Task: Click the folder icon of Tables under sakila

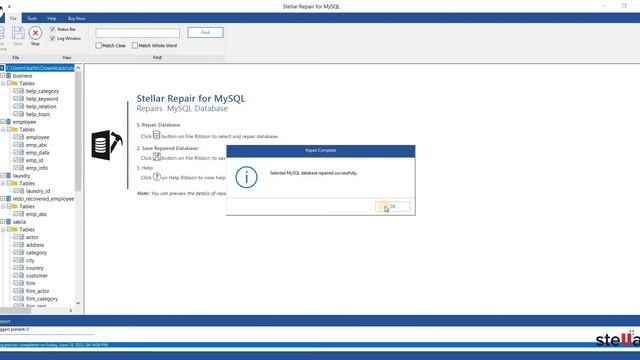Action: pos(15,229)
